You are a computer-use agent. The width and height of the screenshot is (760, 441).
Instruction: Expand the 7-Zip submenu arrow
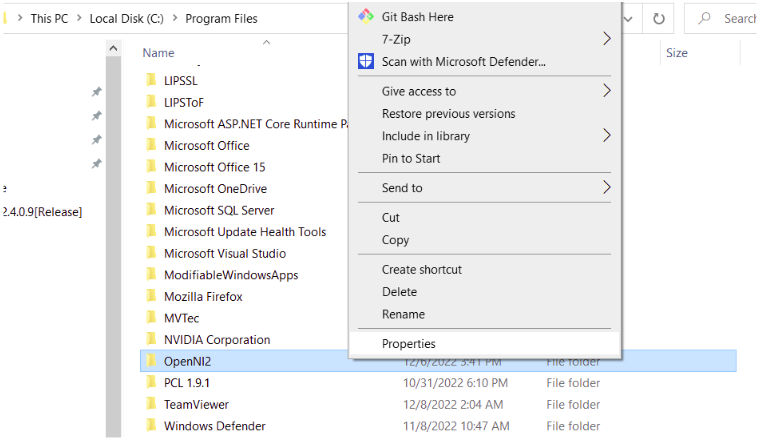[606, 39]
